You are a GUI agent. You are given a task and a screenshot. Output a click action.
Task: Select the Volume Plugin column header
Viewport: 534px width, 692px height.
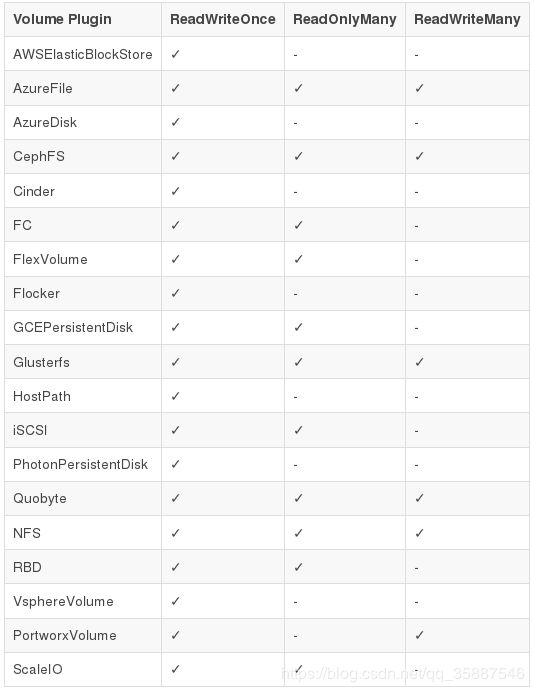pos(62,19)
